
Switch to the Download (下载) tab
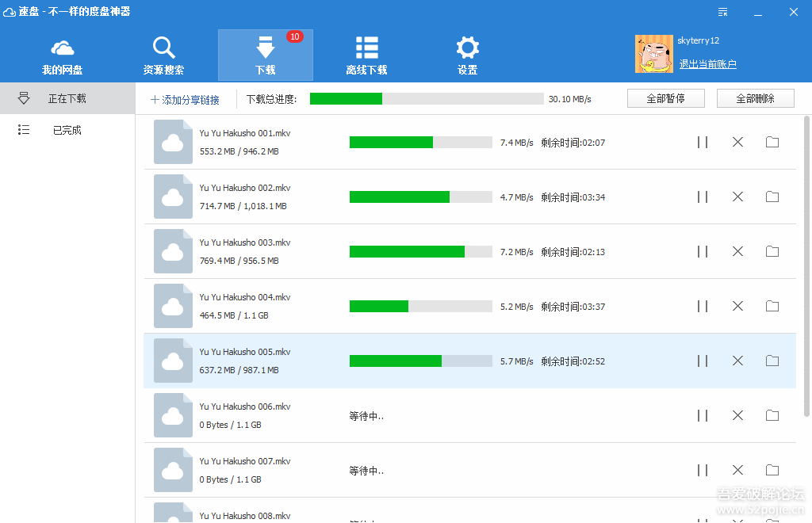point(265,55)
